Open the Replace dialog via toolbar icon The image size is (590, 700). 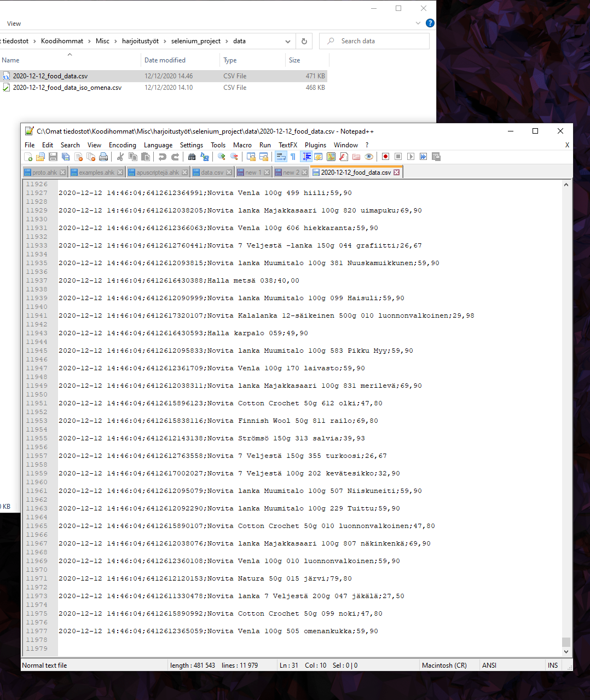[204, 157]
